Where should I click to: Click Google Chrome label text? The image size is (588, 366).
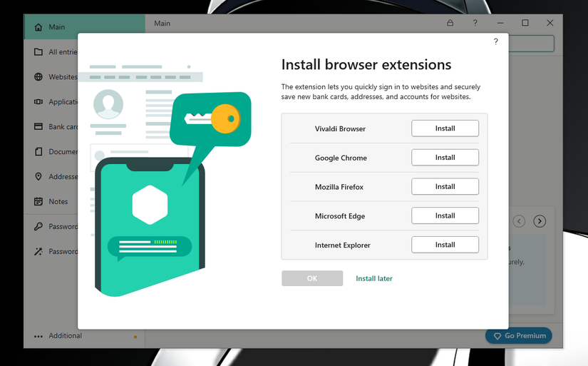[x=341, y=158]
